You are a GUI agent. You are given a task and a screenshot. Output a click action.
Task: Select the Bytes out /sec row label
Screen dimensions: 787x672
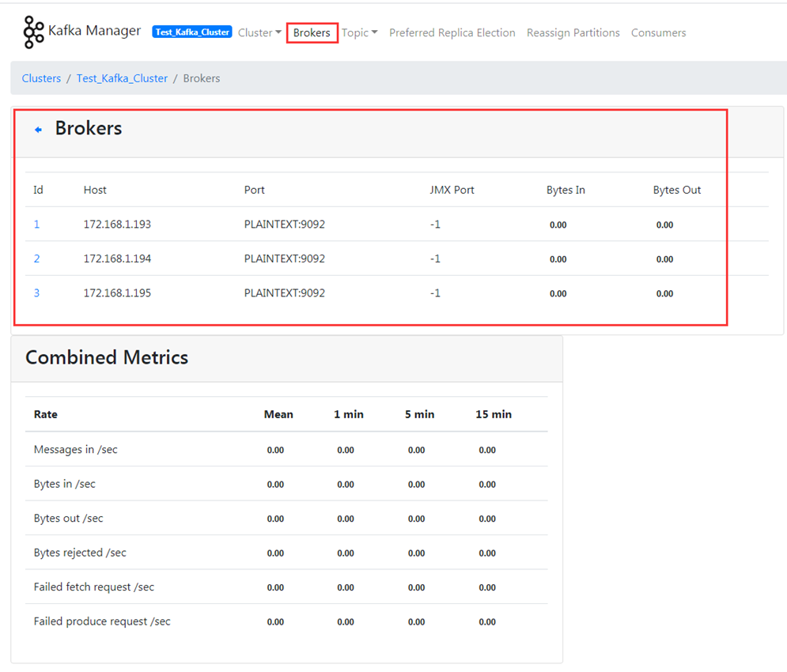(x=68, y=519)
